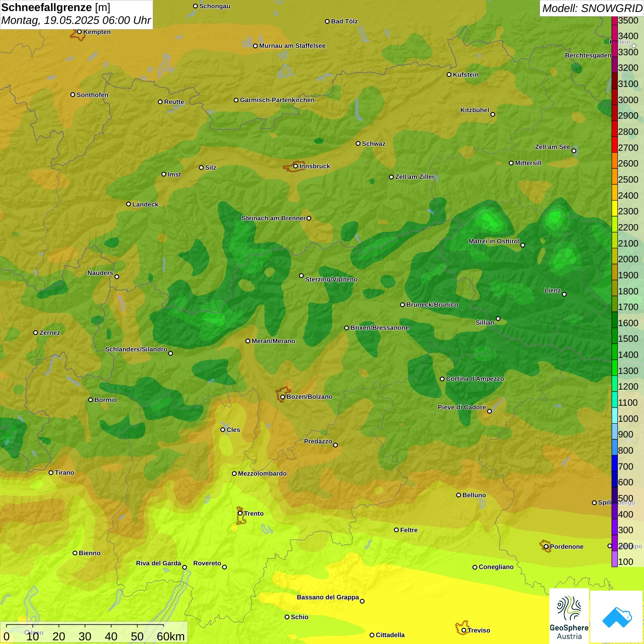Click the Bozen/Bolzano city marker
This screenshot has height=644, width=644.
[283, 397]
